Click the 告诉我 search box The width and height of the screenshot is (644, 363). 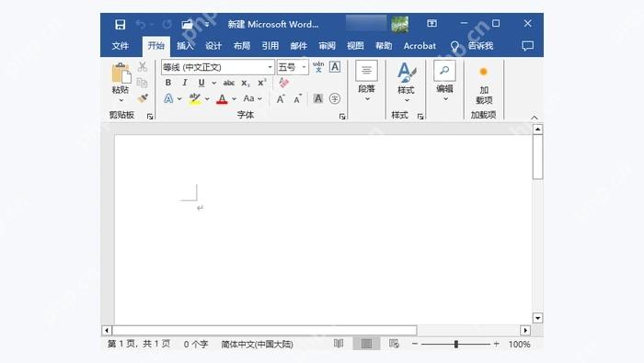pos(472,46)
